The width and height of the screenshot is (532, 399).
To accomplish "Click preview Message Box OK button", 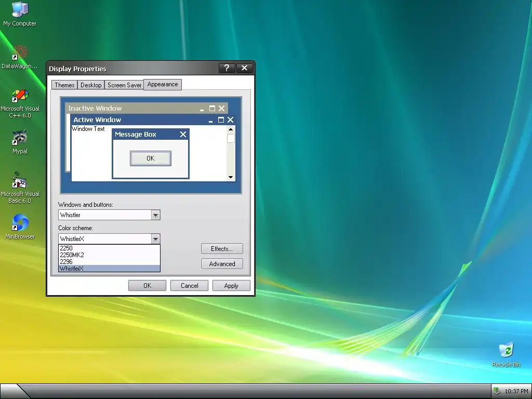I will point(151,158).
